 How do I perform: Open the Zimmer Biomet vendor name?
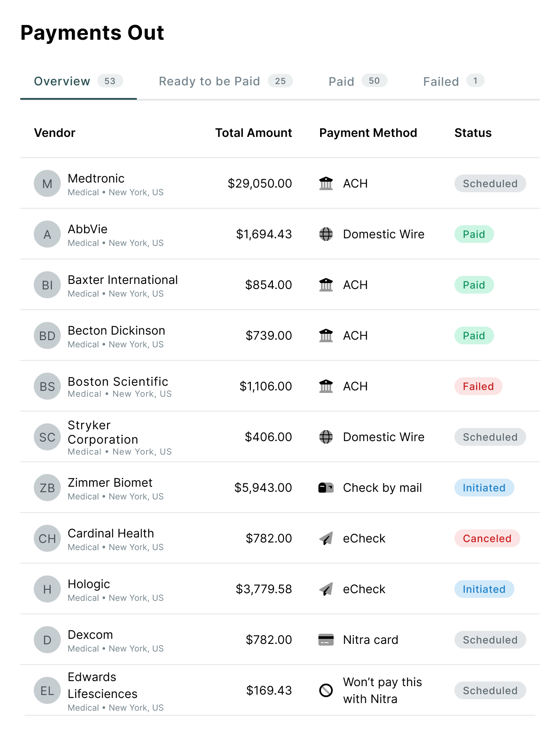pyautogui.click(x=110, y=482)
